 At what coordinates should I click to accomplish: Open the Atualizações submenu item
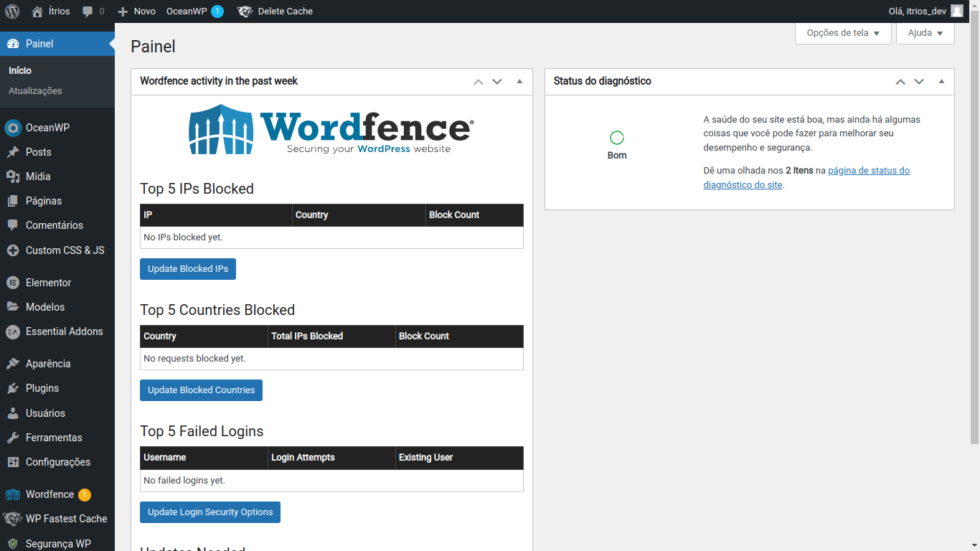[x=35, y=91]
